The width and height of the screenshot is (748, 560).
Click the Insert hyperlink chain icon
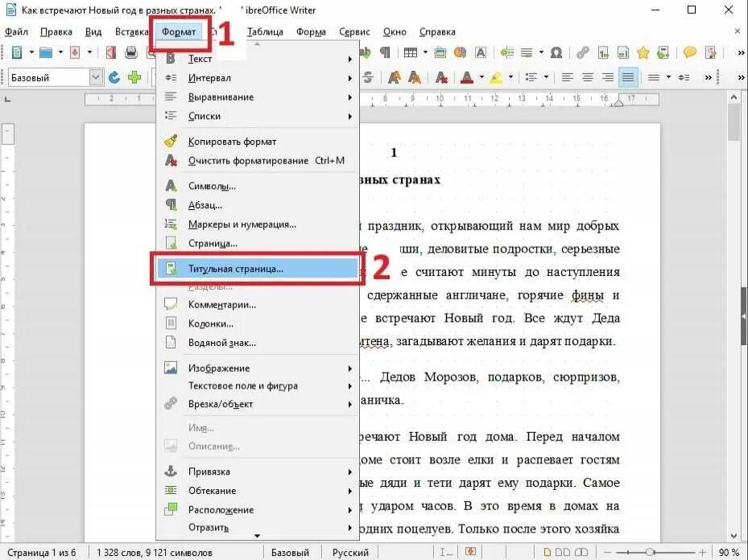pos(582,52)
